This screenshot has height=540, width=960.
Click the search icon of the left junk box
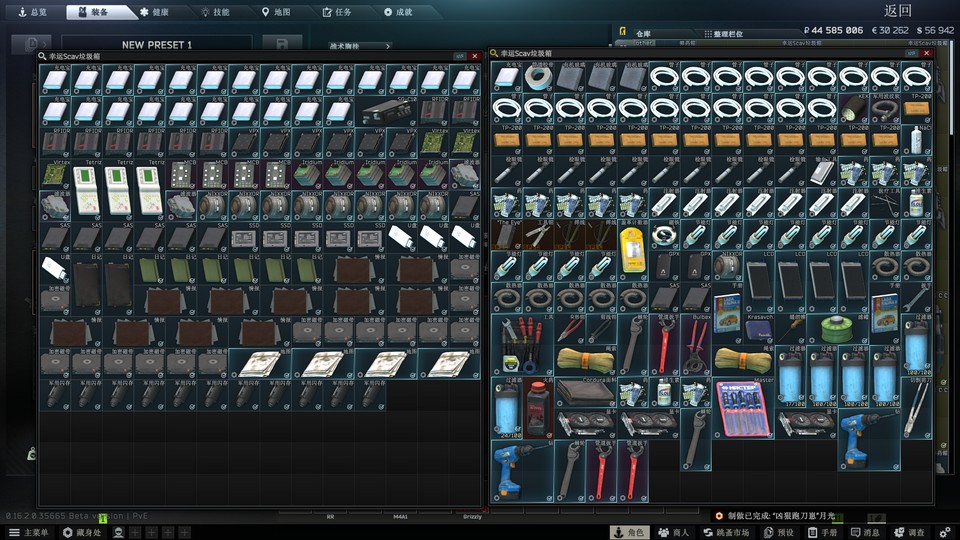click(x=42, y=56)
